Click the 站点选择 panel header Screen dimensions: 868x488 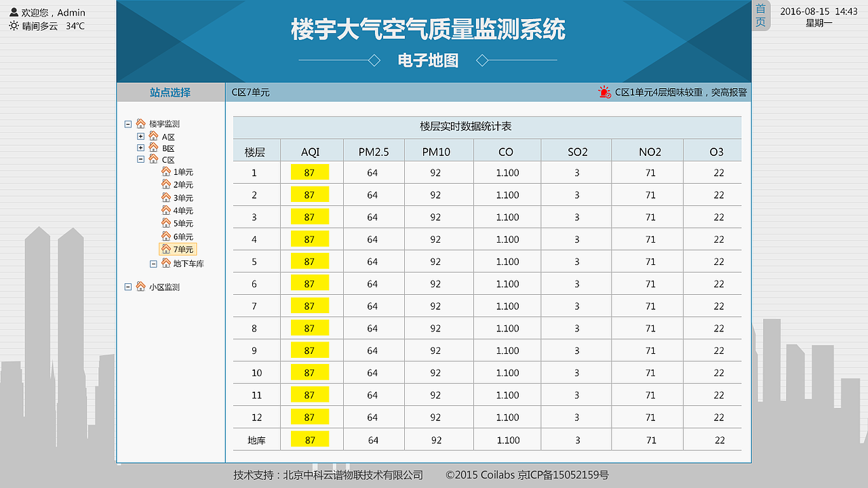(x=170, y=92)
